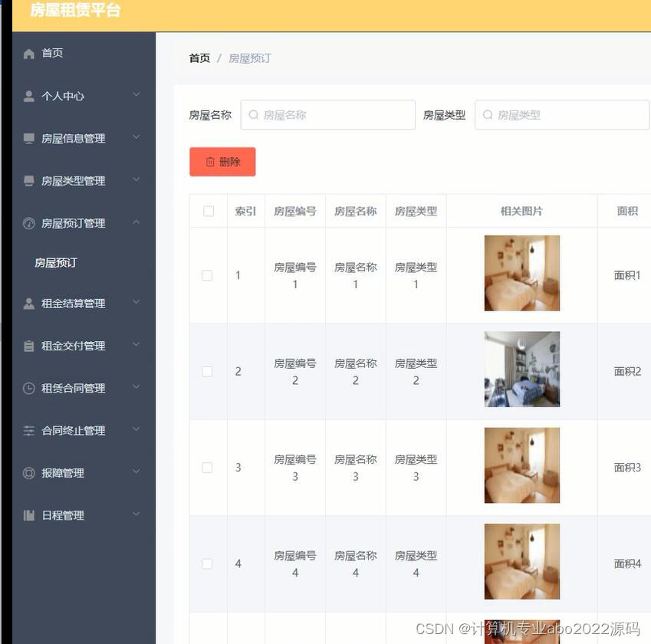
Task: Click the 房屋类型 3 cell
Action: (416, 468)
